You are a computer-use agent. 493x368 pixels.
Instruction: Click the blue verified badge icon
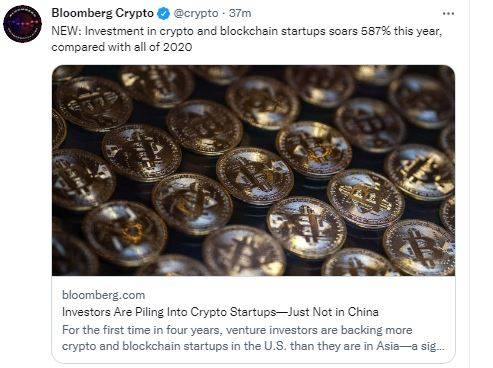tap(163, 14)
